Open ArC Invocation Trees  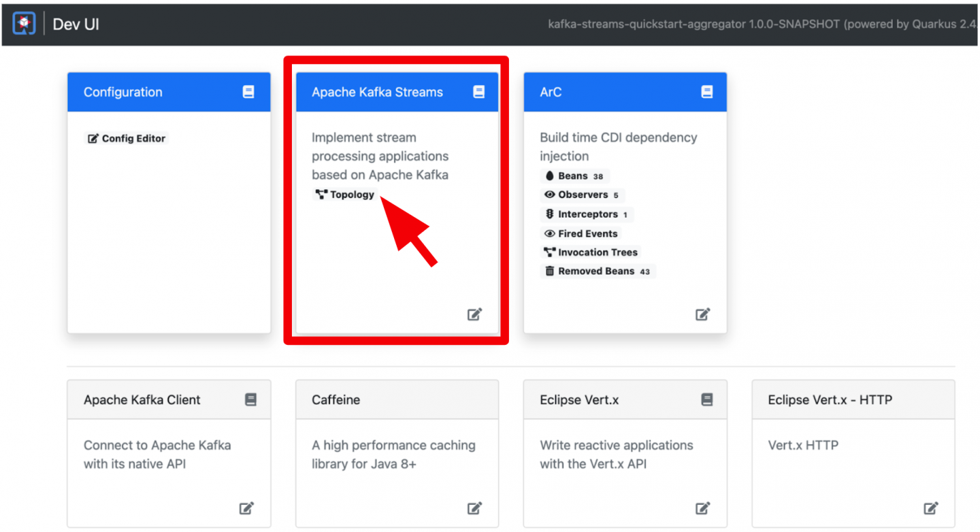point(591,252)
